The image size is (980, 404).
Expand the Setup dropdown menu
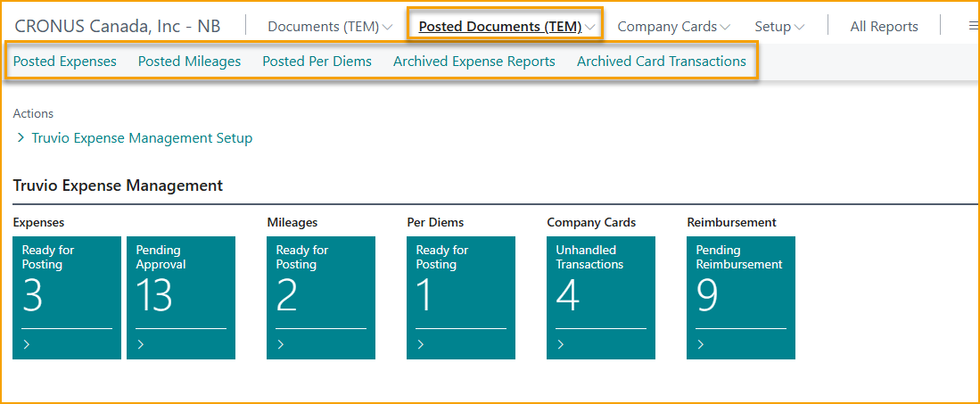pyautogui.click(x=778, y=27)
